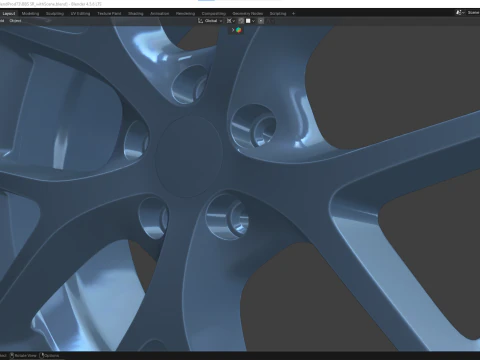
Task: Open the Rendering workspace tab
Action: (185, 14)
